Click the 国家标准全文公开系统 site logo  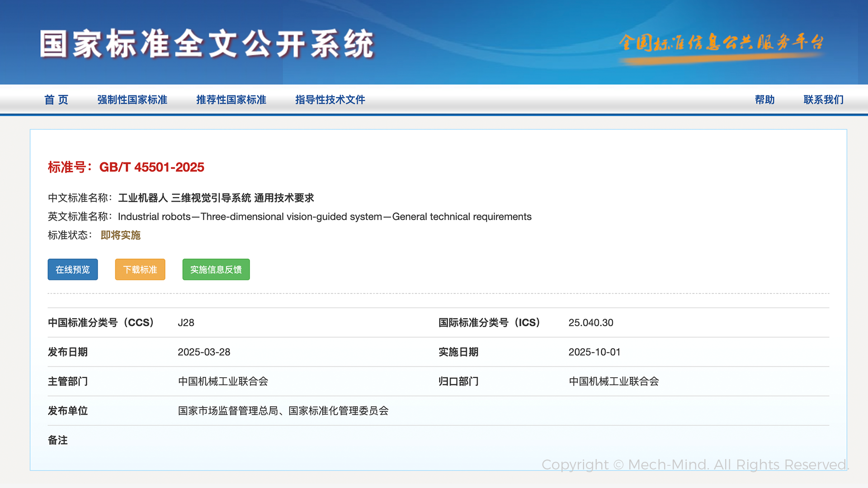(208, 44)
